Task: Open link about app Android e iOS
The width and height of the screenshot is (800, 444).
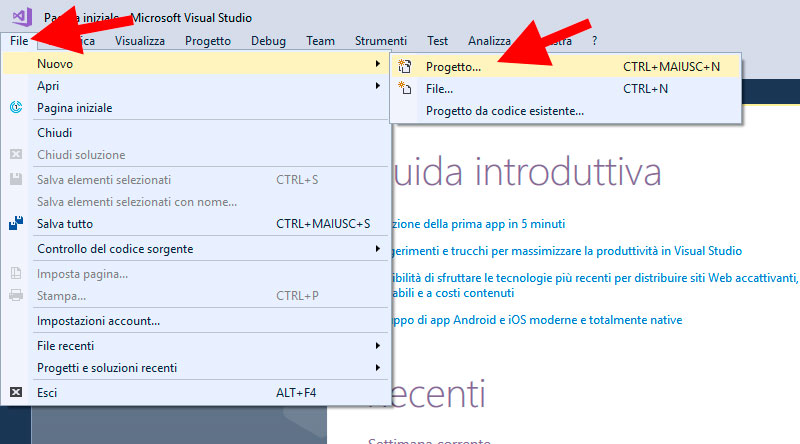Action: (537, 319)
